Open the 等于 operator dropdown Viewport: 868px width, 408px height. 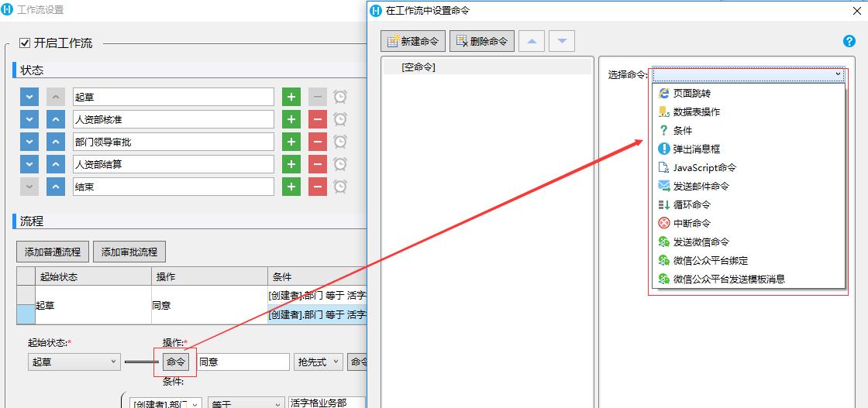[x=246, y=403]
